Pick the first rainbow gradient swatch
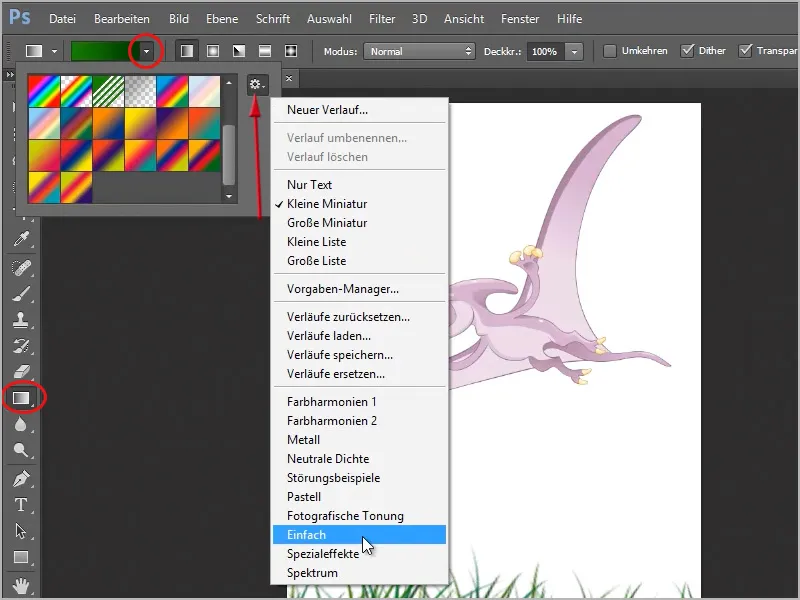The image size is (800, 600). point(44,91)
